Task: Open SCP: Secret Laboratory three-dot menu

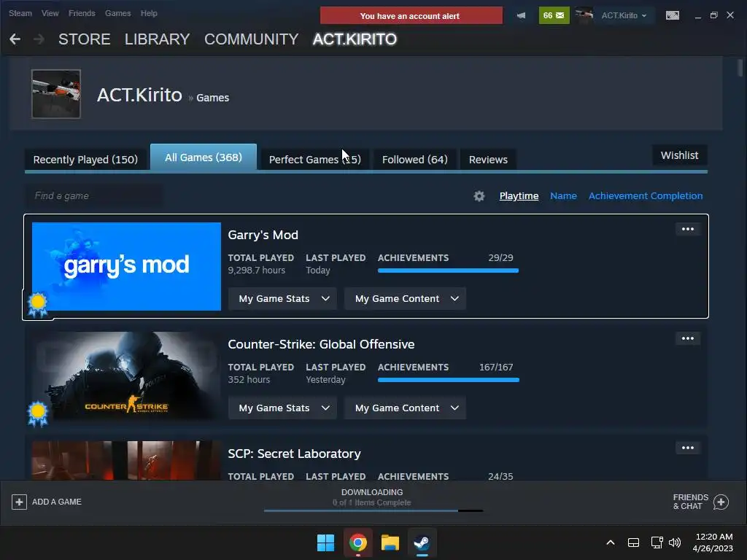Action: pyautogui.click(x=687, y=448)
